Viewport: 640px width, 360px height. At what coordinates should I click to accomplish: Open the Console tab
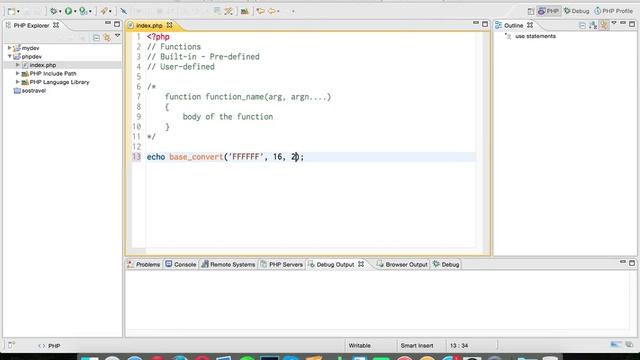[181, 264]
